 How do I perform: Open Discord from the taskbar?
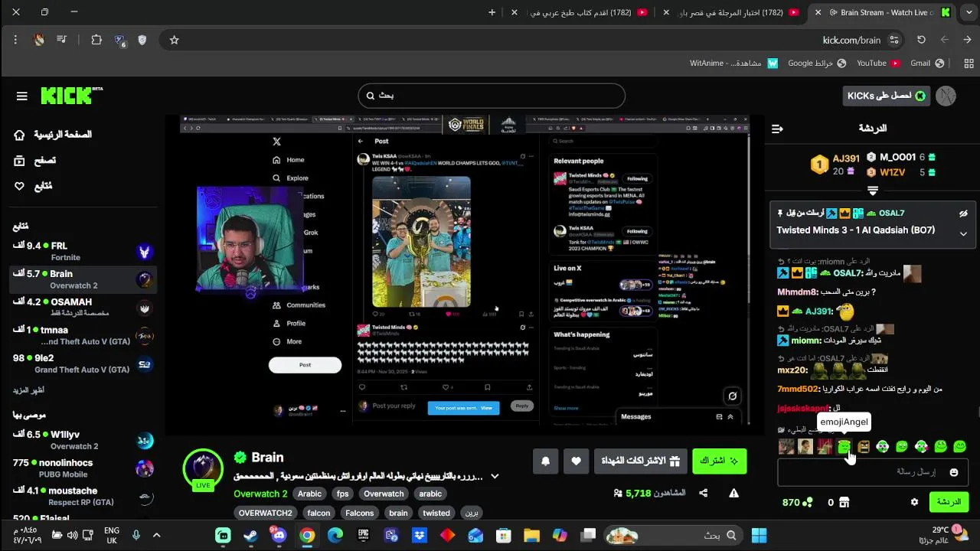279,536
